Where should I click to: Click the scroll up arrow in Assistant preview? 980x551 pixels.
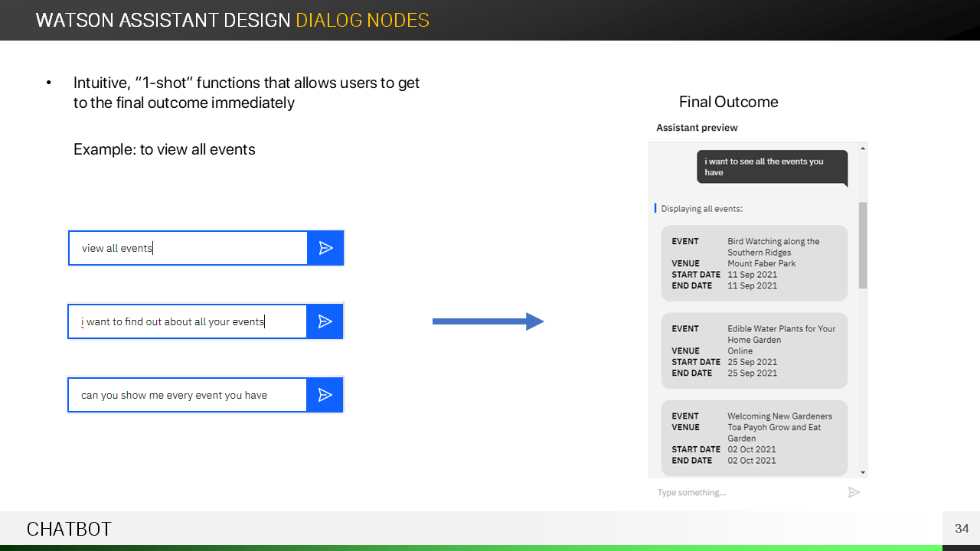(863, 148)
